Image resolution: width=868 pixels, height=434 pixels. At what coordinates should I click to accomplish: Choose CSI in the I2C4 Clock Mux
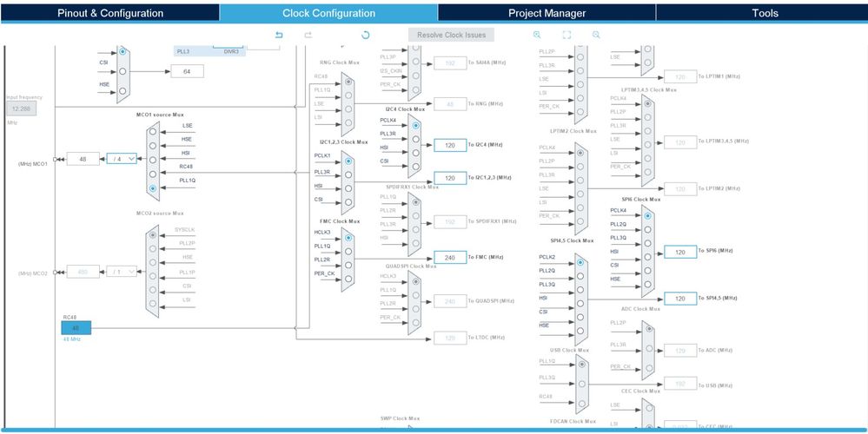pos(415,166)
